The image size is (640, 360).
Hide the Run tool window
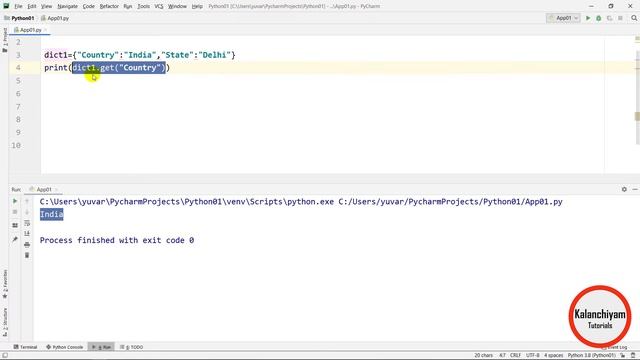coord(635,189)
